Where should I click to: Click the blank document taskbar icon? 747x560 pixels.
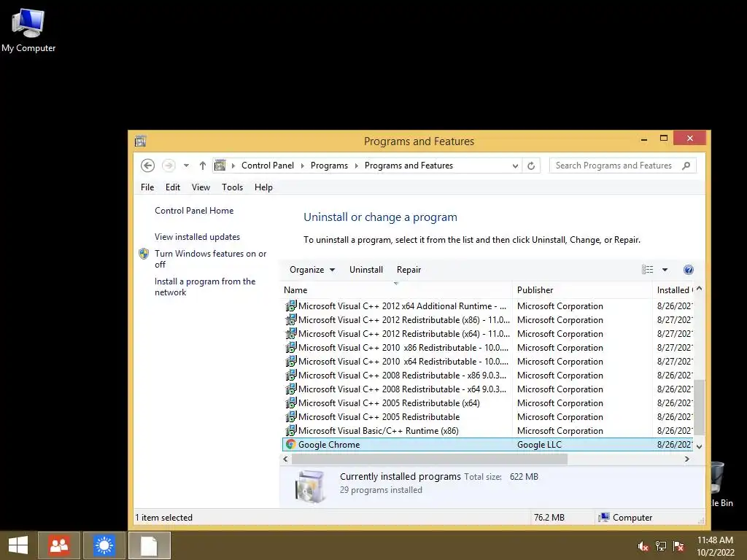tap(149, 545)
